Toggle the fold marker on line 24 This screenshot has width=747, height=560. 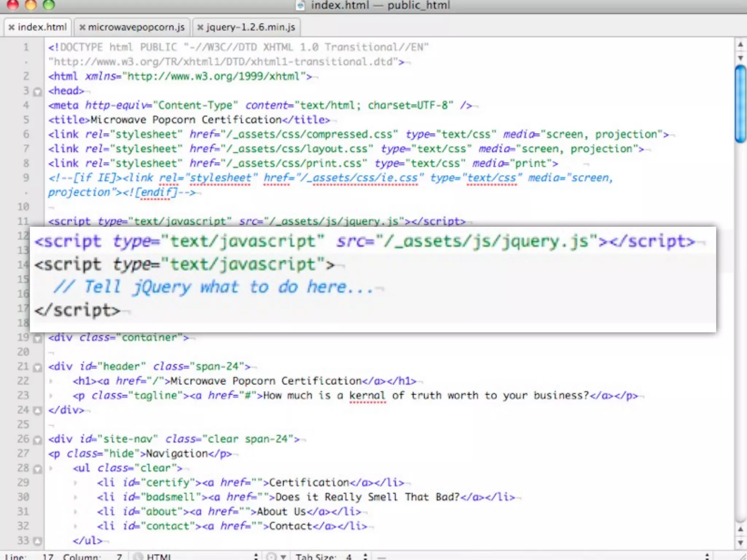click(37, 411)
